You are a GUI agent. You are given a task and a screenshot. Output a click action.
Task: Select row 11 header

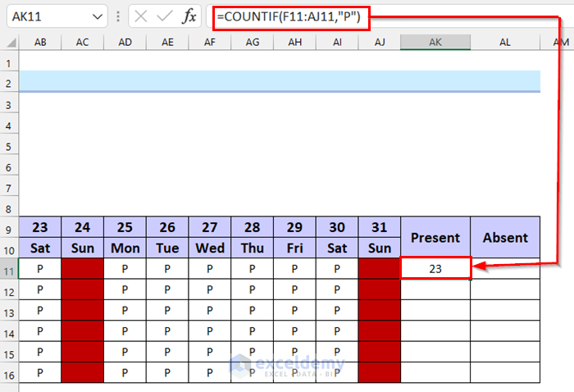(9, 271)
